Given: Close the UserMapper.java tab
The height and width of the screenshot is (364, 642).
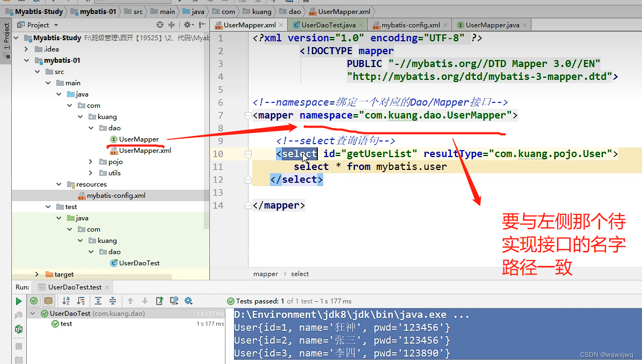Looking at the screenshot, I should (524, 25).
